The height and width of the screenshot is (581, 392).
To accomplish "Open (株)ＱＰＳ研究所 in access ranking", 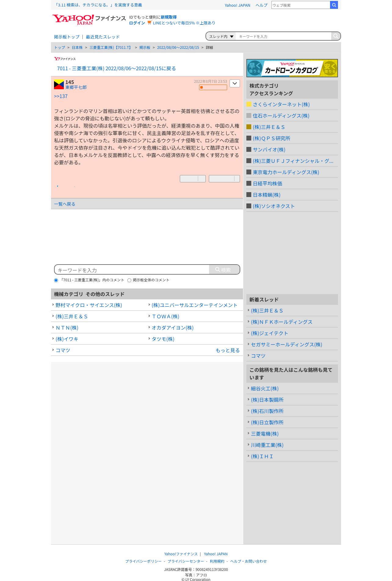I will pos(271,138).
